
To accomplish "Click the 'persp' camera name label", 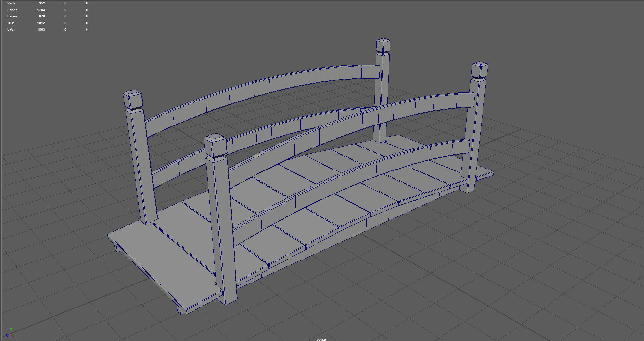I will (x=321, y=339).
